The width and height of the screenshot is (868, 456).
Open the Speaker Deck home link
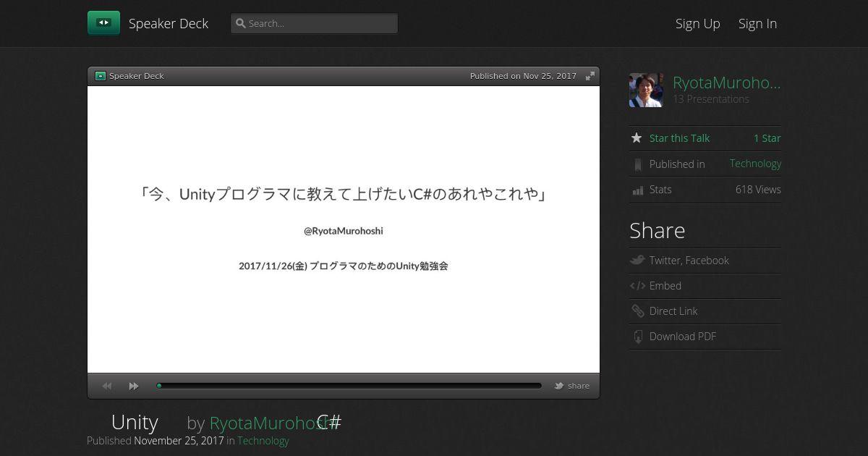(168, 23)
